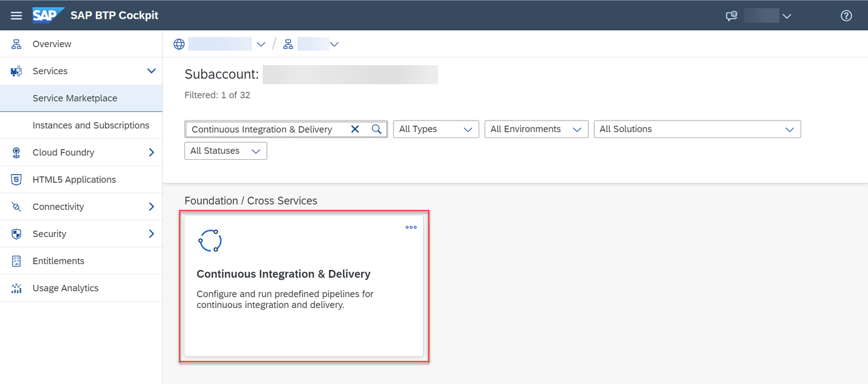Open the help question mark icon

pyautogui.click(x=846, y=16)
